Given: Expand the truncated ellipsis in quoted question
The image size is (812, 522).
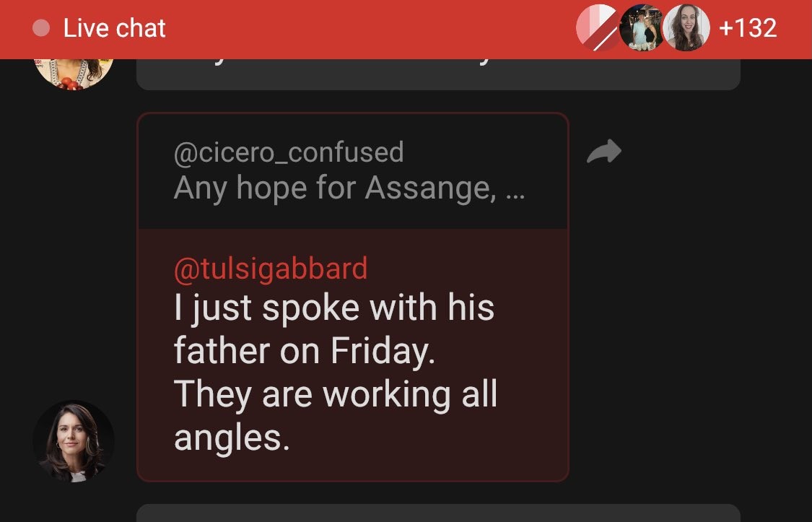Looking at the screenshot, I should click(x=515, y=189).
